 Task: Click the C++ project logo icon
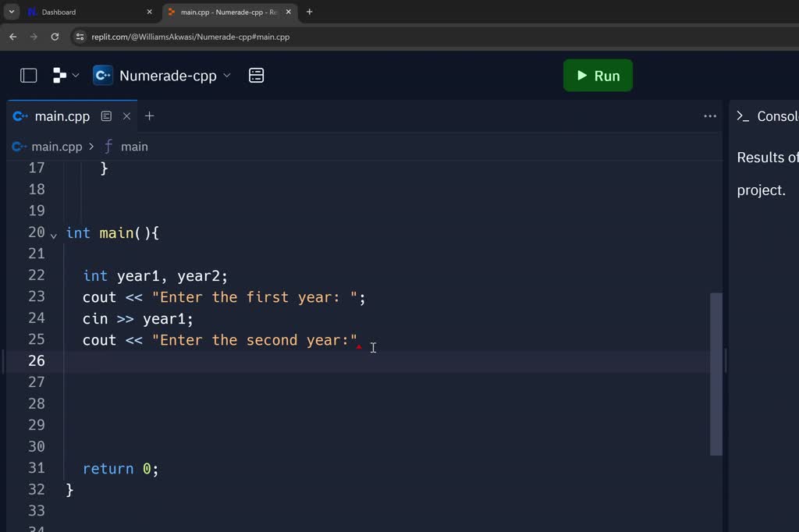[103, 76]
